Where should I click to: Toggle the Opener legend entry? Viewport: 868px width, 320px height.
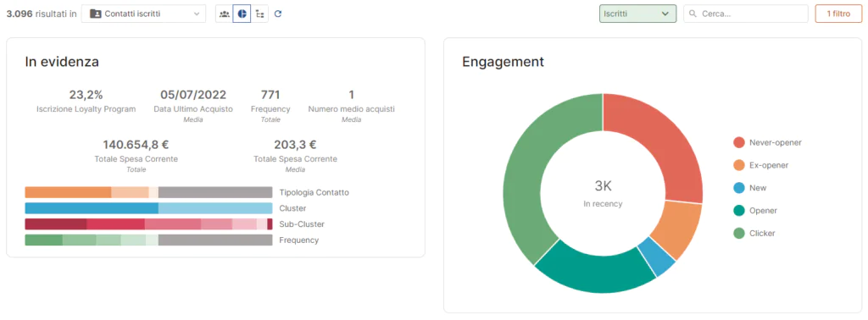pos(755,211)
